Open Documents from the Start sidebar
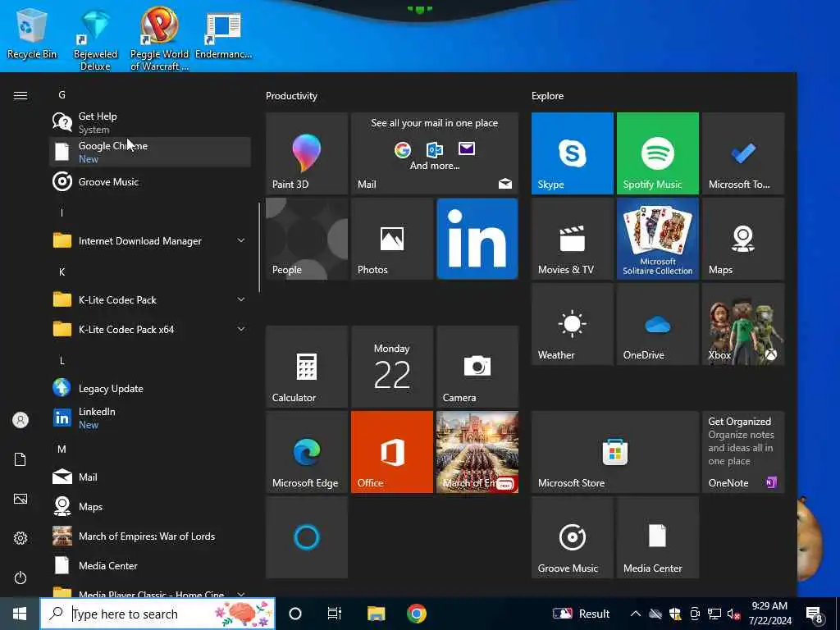Image resolution: width=840 pixels, height=630 pixels. coord(21,459)
